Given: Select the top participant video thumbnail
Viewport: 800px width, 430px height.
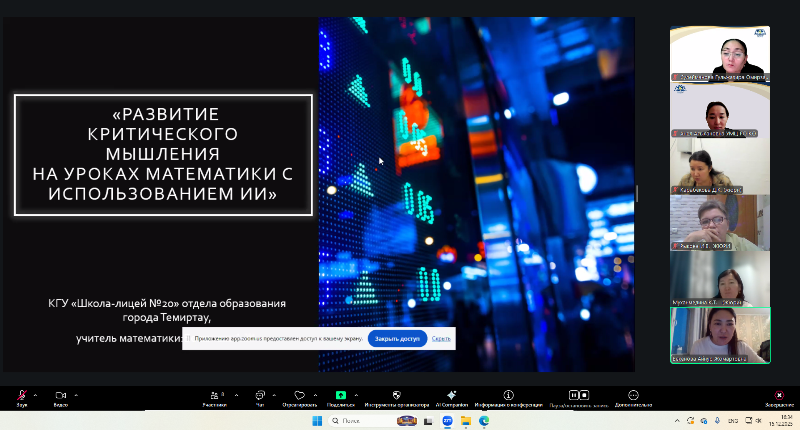Looking at the screenshot, I should [719, 53].
